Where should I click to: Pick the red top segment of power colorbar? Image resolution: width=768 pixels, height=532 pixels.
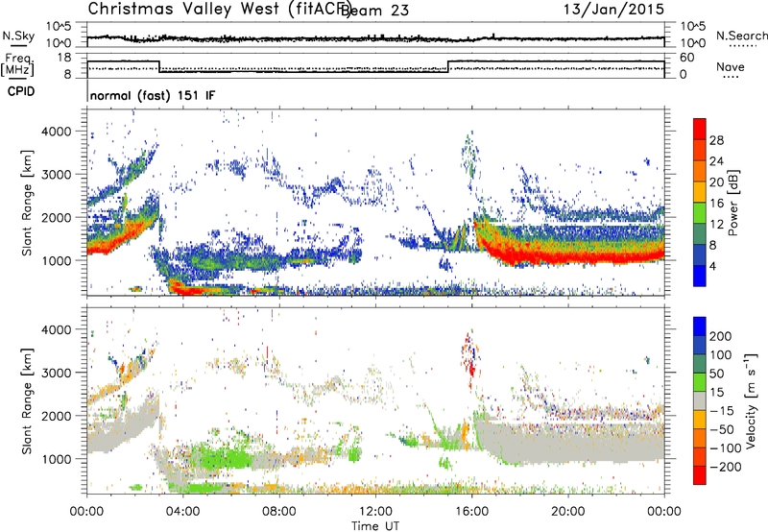pyautogui.click(x=700, y=130)
